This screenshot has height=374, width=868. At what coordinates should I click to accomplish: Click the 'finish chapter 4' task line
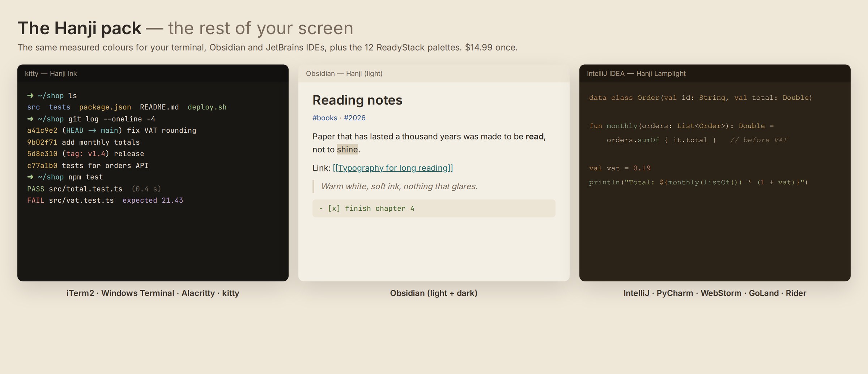(x=434, y=209)
